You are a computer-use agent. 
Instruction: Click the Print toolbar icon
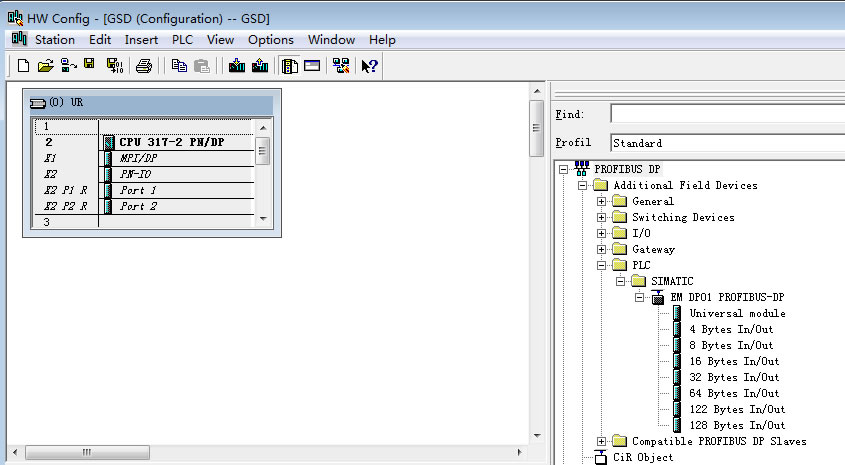(144, 66)
